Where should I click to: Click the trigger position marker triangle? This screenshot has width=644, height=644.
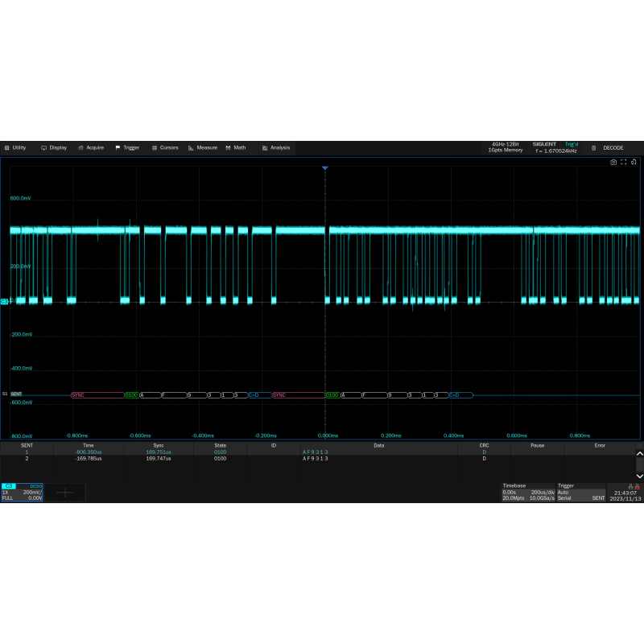point(324,168)
